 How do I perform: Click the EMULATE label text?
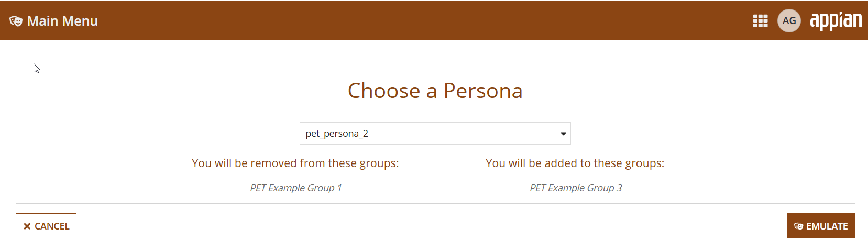(x=827, y=226)
